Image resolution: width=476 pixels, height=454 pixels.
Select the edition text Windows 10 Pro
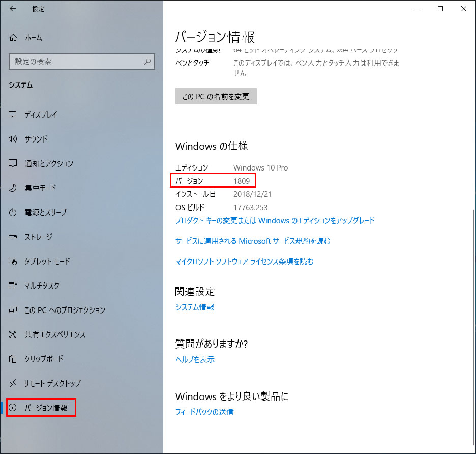click(x=260, y=168)
